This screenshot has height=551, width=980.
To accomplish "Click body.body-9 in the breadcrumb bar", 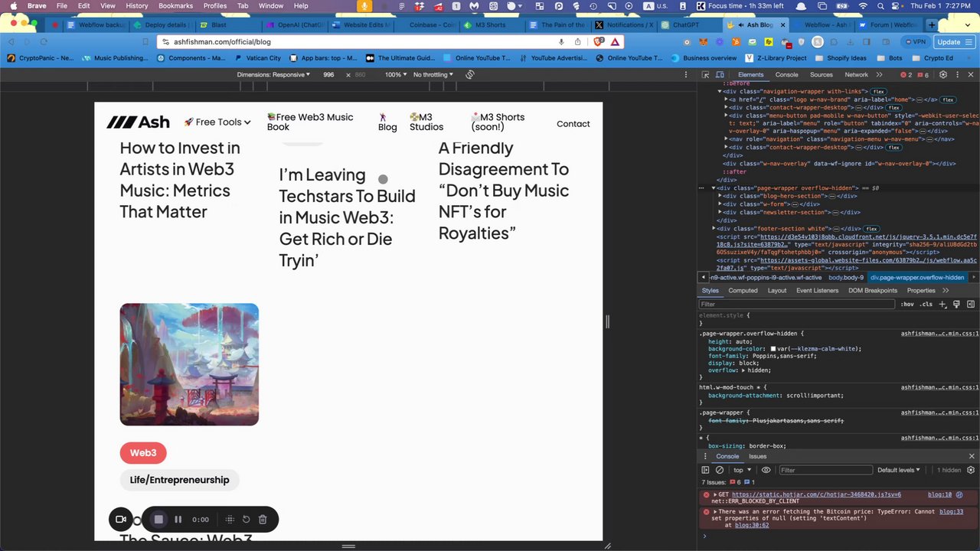I will click(845, 278).
